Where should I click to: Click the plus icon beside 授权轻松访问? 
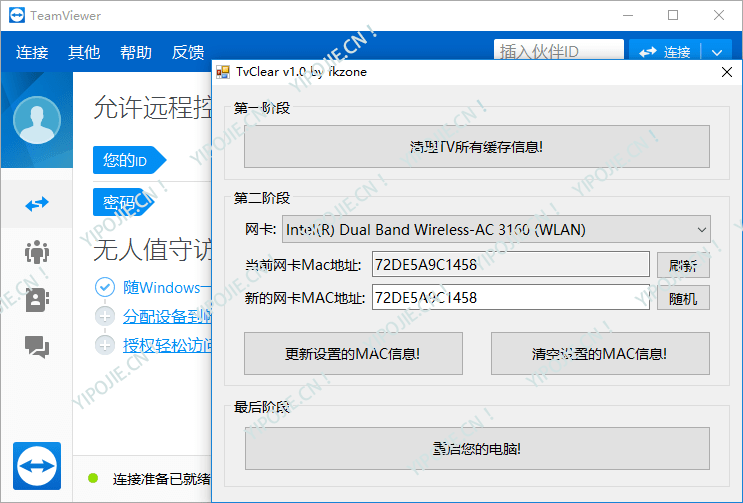[x=105, y=345]
